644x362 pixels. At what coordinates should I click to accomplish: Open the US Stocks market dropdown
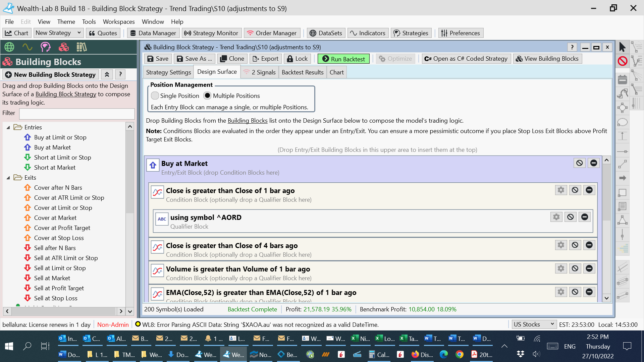[x=534, y=324]
